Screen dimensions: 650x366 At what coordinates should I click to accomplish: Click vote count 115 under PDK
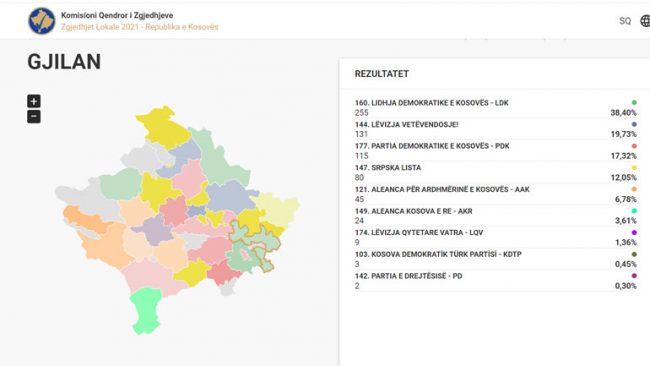tap(361, 156)
